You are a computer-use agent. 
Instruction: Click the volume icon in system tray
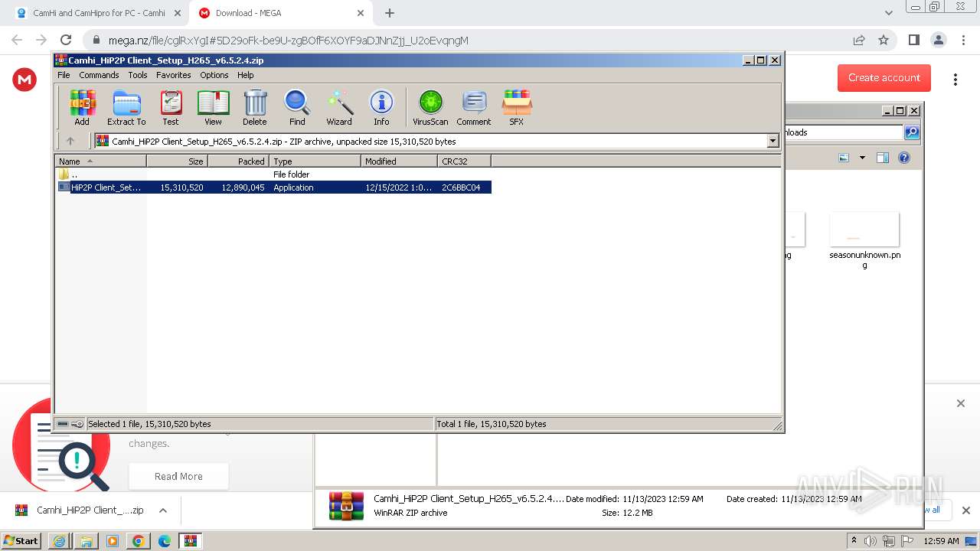[871, 541]
